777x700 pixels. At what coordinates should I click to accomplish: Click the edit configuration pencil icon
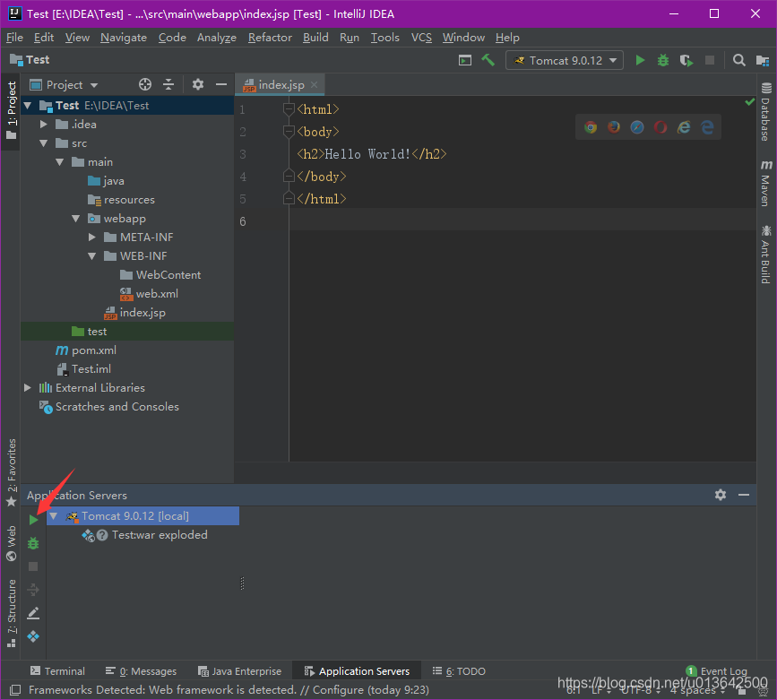[x=33, y=613]
